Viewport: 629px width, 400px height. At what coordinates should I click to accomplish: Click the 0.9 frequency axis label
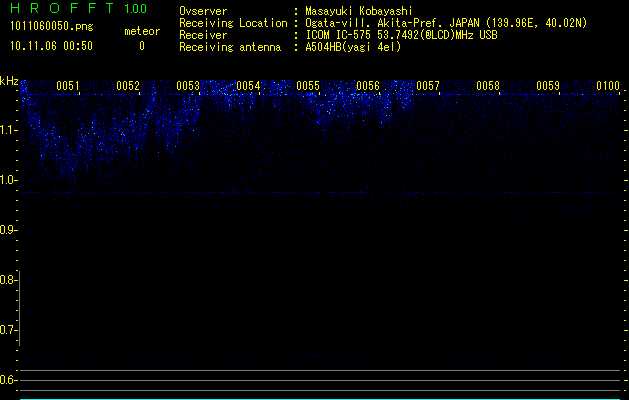point(8,230)
